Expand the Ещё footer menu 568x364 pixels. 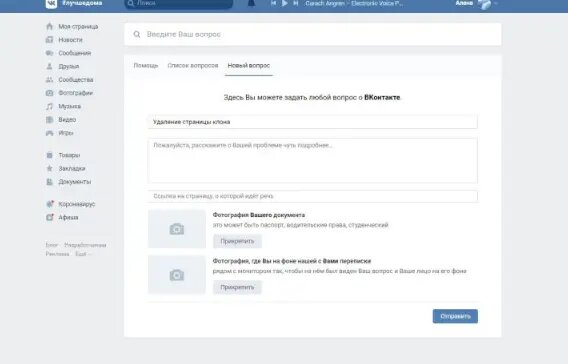[x=83, y=254]
